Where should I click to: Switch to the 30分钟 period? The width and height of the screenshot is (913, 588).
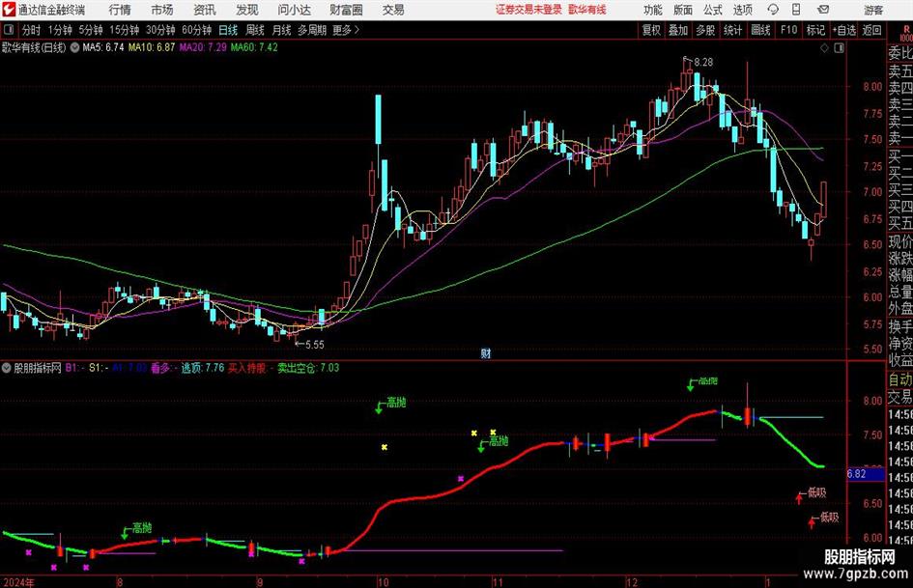pos(160,30)
